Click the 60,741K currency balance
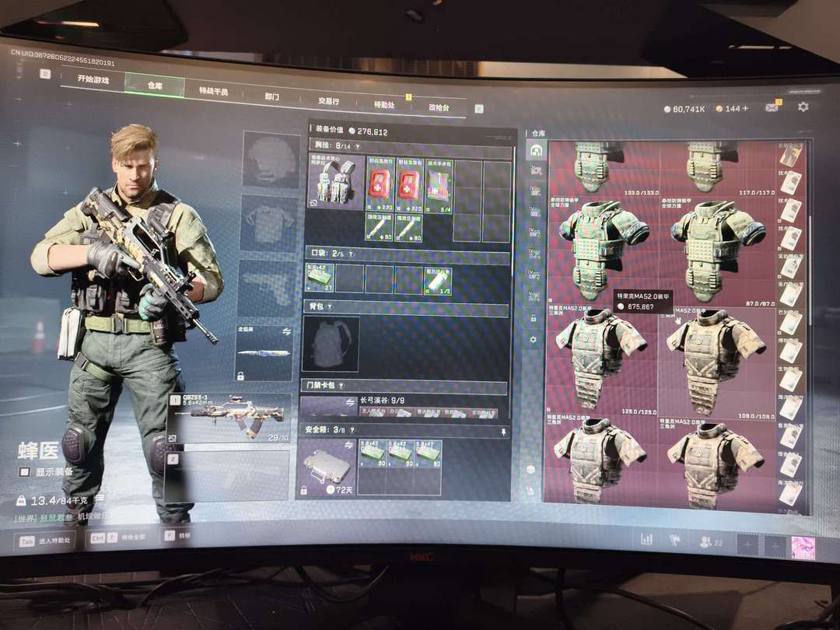Screen dimensions: 840x630 pos(684,109)
